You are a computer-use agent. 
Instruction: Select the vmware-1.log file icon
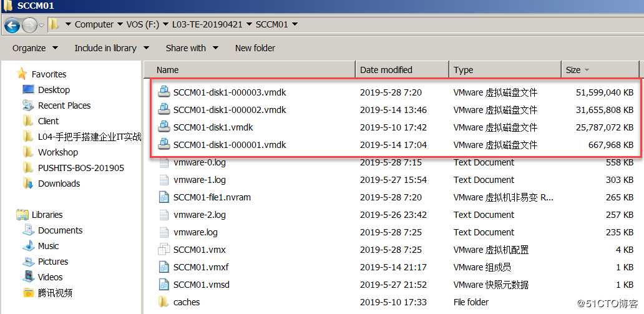(x=164, y=180)
